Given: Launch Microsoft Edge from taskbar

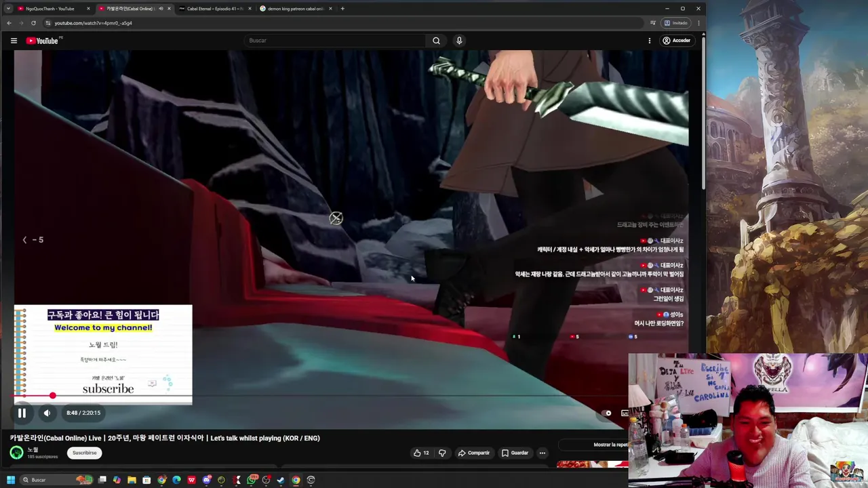Looking at the screenshot, I should tap(176, 480).
